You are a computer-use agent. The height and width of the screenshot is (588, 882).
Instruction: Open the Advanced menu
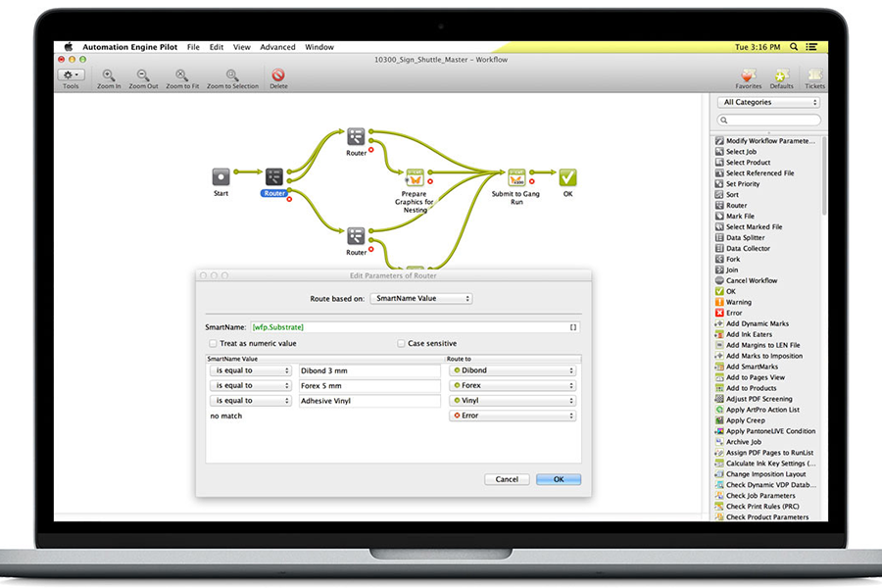(x=277, y=47)
